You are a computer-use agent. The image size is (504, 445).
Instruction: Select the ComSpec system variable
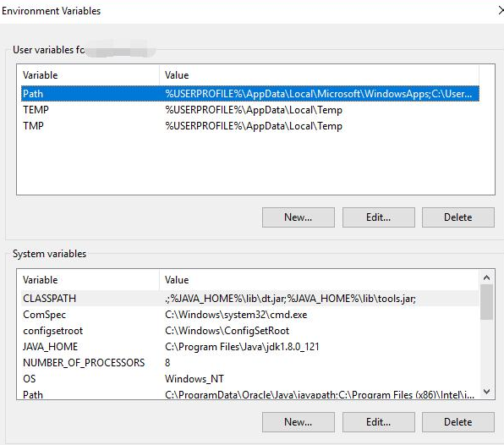point(250,315)
